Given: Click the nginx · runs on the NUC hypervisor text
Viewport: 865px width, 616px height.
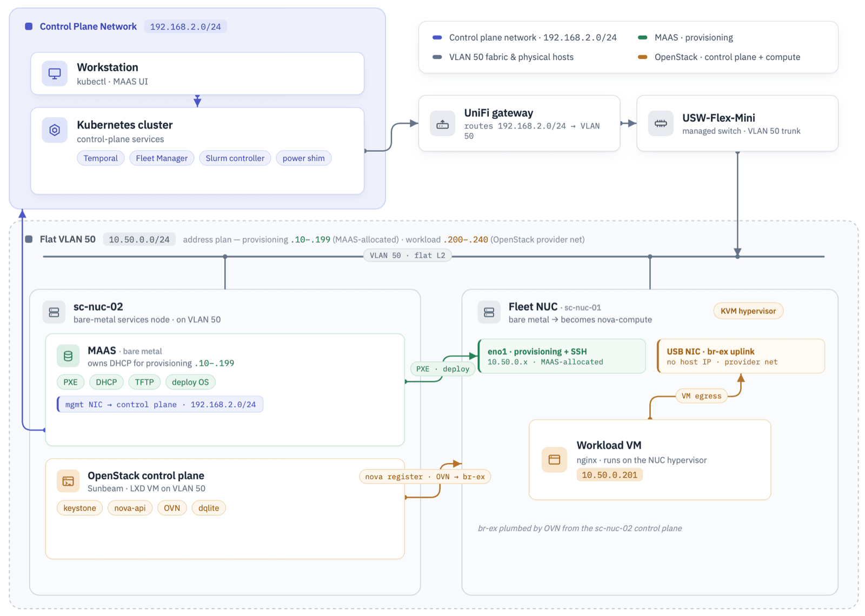Looking at the screenshot, I should (x=642, y=460).
